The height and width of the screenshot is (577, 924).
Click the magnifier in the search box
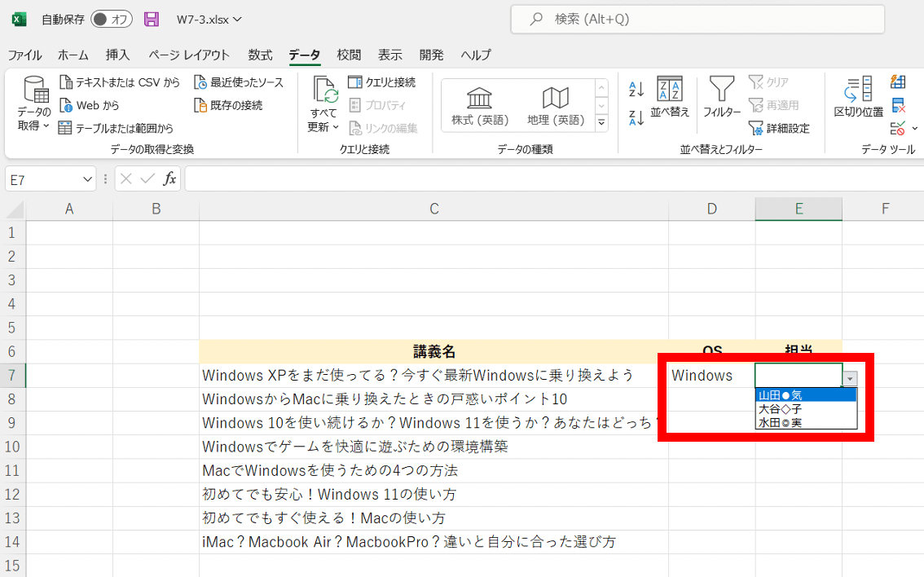point(536,20)
